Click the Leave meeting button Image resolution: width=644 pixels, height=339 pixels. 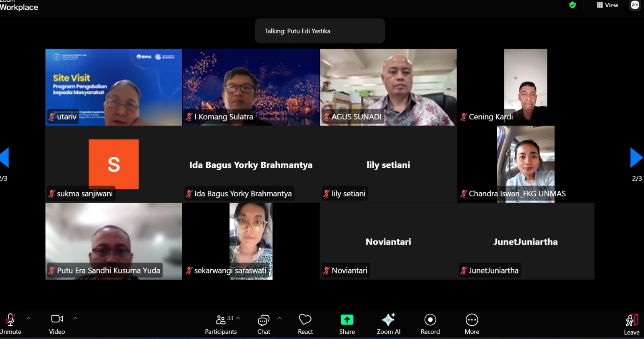[x=632, y=325]
